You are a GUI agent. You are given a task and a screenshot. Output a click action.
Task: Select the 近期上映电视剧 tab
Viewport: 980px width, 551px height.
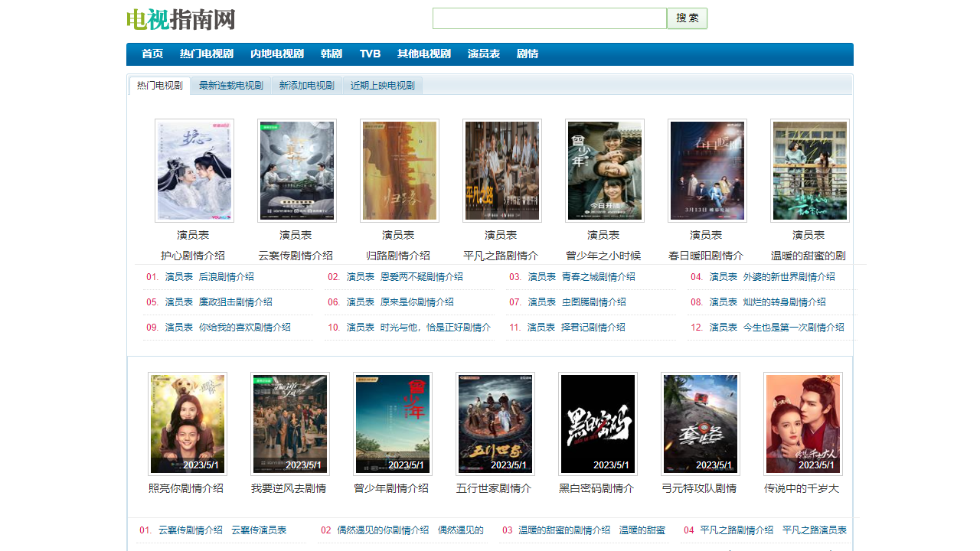tap(382, 86)
